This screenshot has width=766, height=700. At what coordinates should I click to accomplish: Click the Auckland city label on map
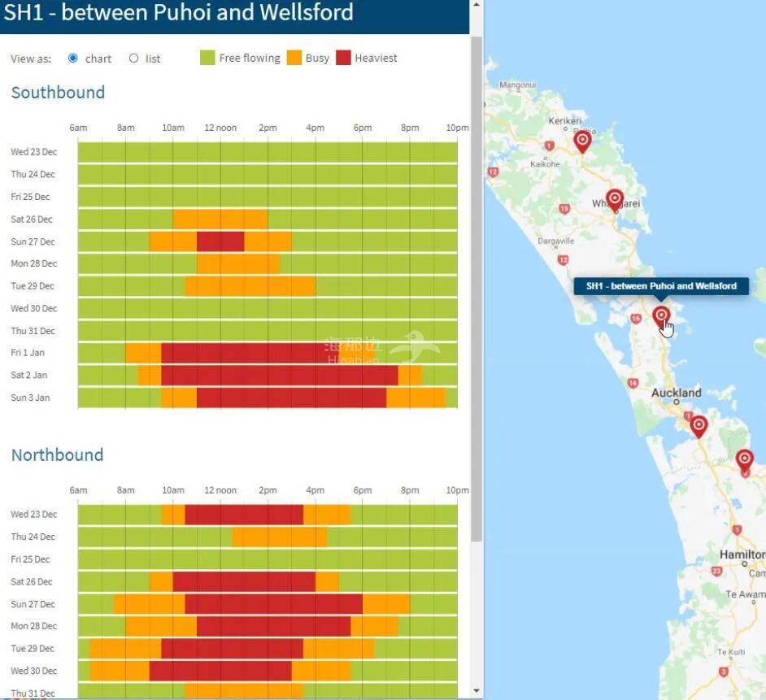tap(676, 393)
